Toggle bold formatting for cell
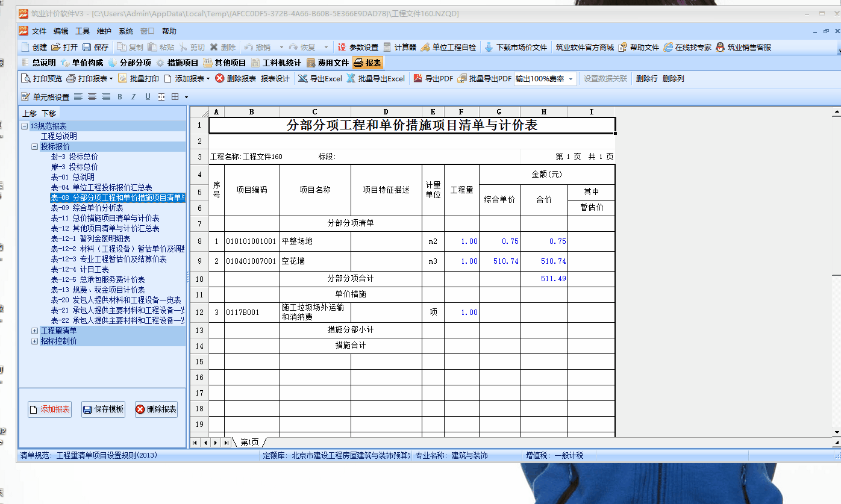 (x=120, y=97)
